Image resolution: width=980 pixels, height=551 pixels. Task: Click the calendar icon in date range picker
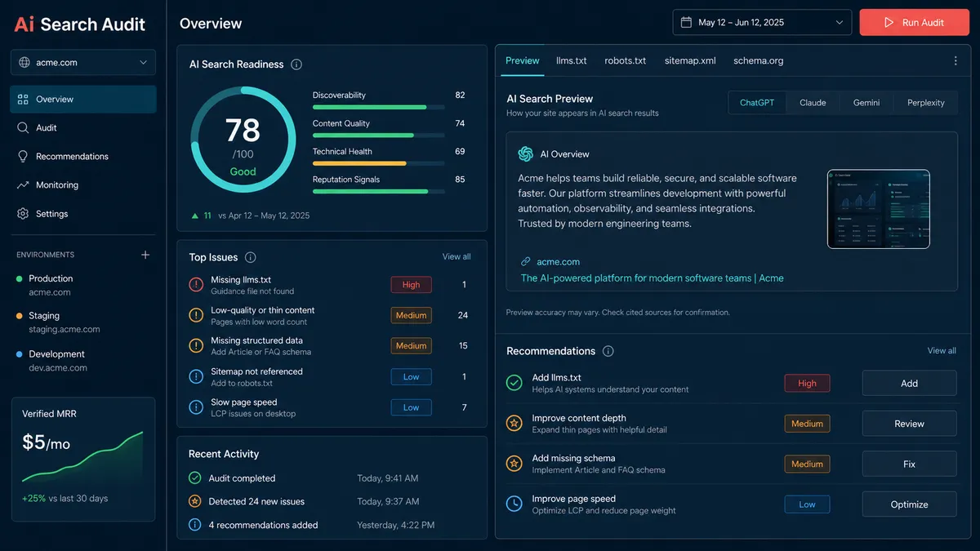click(x=687, y=22)
